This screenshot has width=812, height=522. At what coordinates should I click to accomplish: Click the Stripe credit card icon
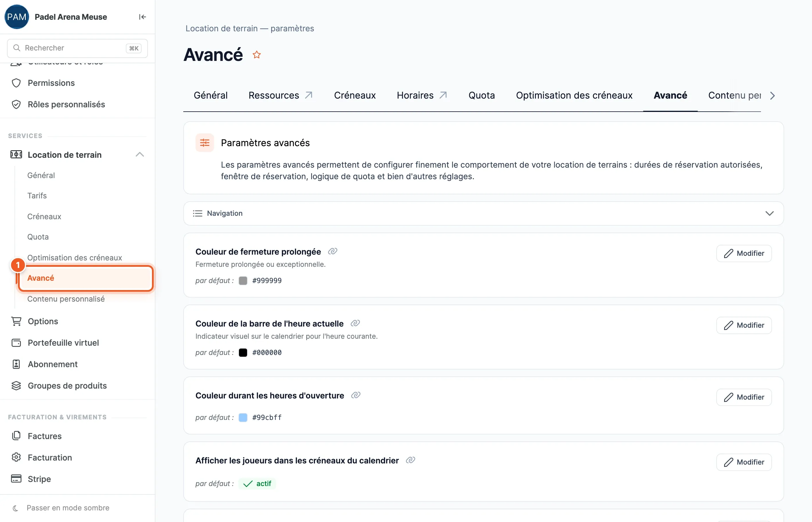pyautogui.click(x=16, y=478)
